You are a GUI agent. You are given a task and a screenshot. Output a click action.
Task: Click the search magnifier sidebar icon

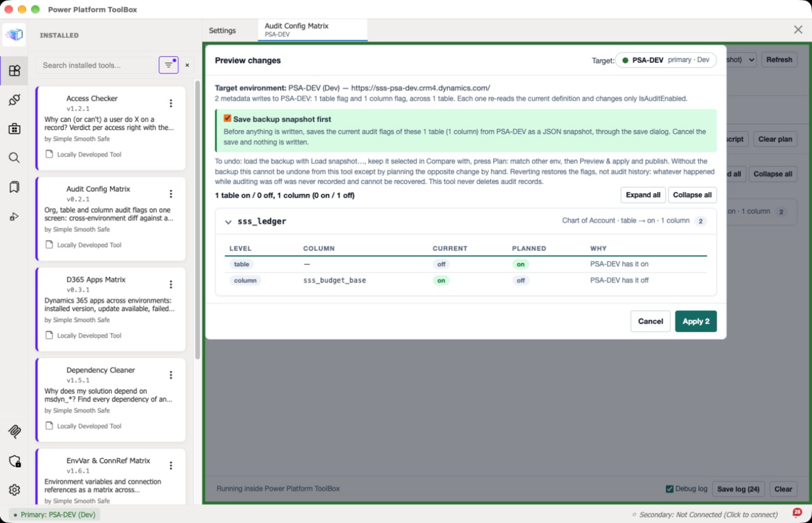click(x=14, y=158)
